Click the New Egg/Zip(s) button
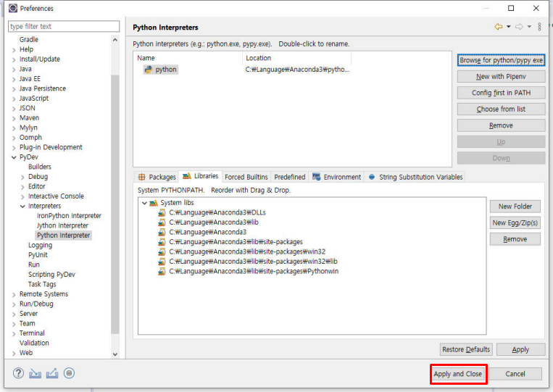553x392 pixels. (515, 222)
